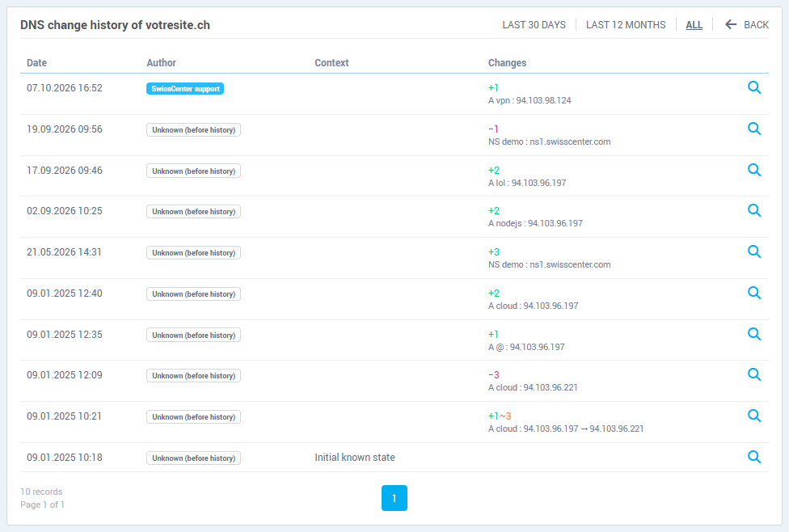Viewport: 789px width, 532px height.
Task: Click Unknown badge on 09.01.2025 12:35 row
Action: tap(193, 336)
